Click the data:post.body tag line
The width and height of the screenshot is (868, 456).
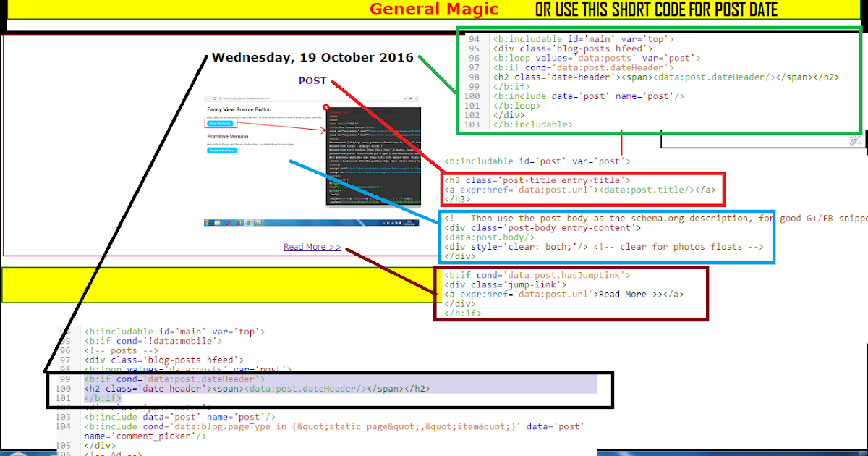click(x=490, y=237)
